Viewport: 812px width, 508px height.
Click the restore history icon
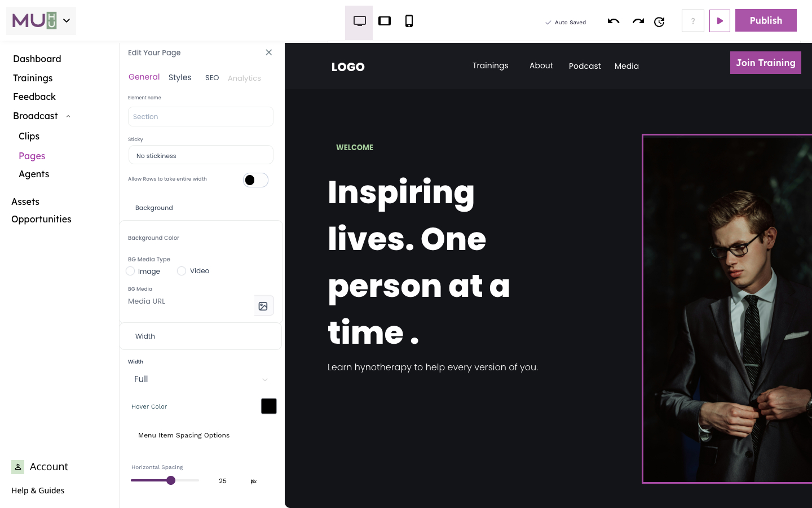pos(659,22)
